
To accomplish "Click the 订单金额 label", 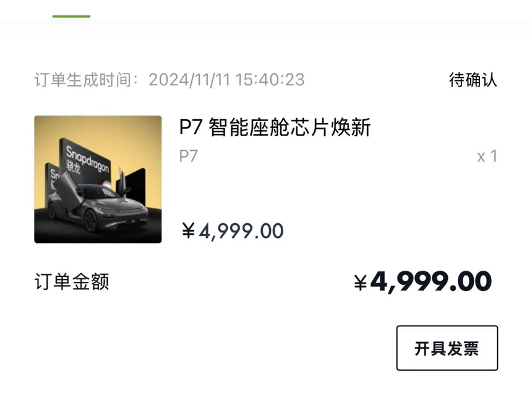I will point(72,282).
